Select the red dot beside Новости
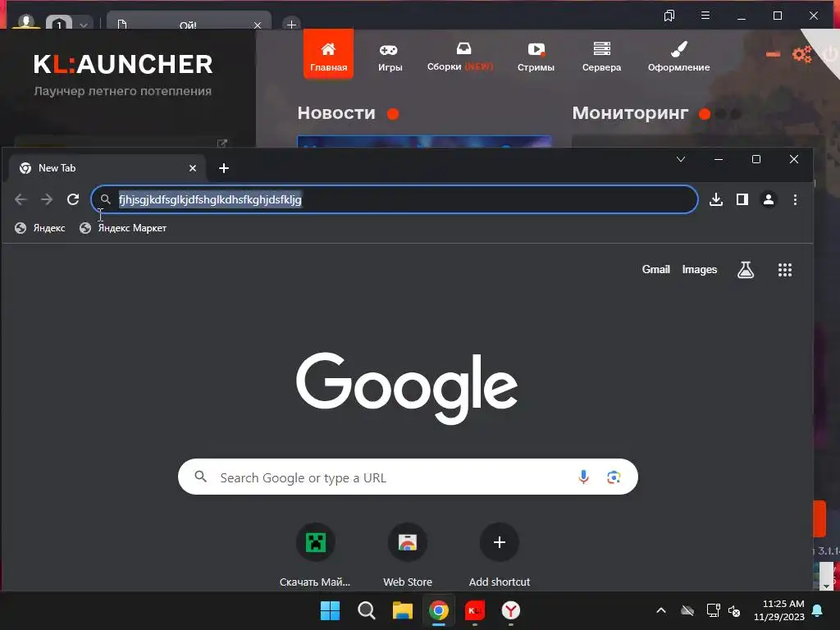Viewport: 840px width, 630px height. [393, 113]
